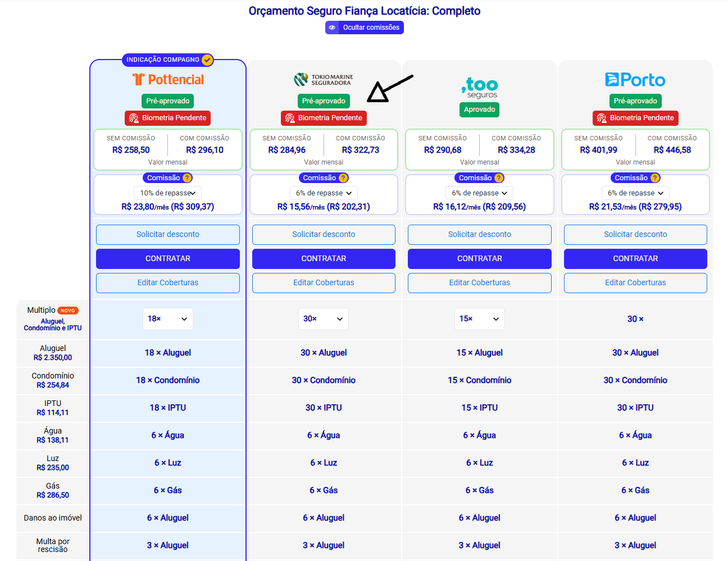Open Too Seguros 6% de repasse dropdown
The image size is (728, 561).
[480, 193]
